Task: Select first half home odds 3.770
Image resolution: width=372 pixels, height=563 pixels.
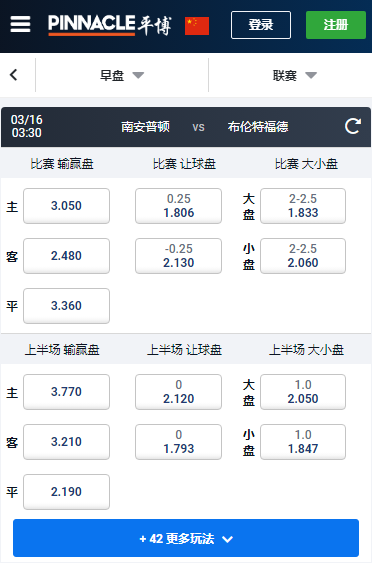Action: (66, 392)
